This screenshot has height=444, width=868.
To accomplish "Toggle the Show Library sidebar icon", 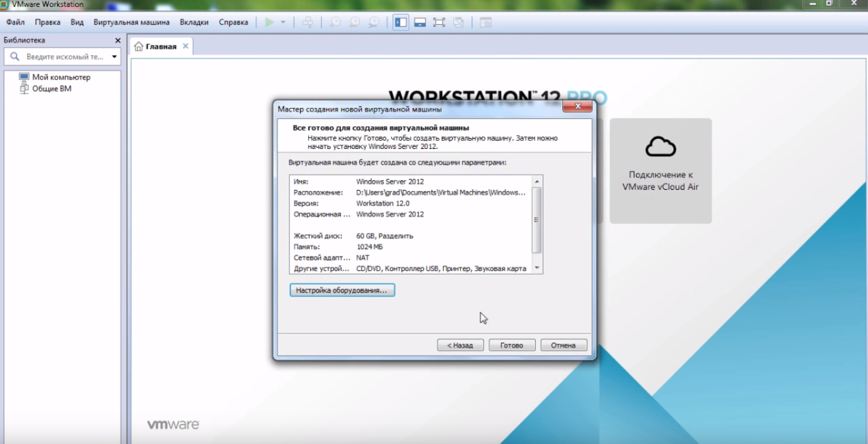I will point(401,22).
